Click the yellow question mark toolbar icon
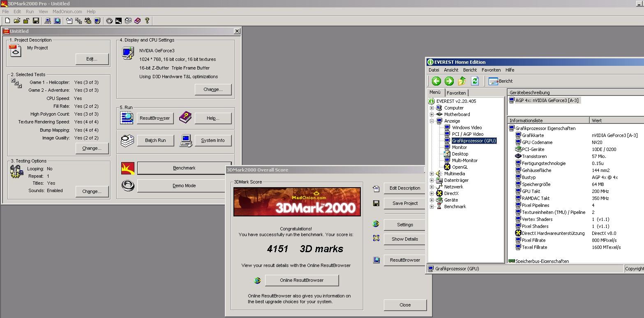 [x=147, y=21]
